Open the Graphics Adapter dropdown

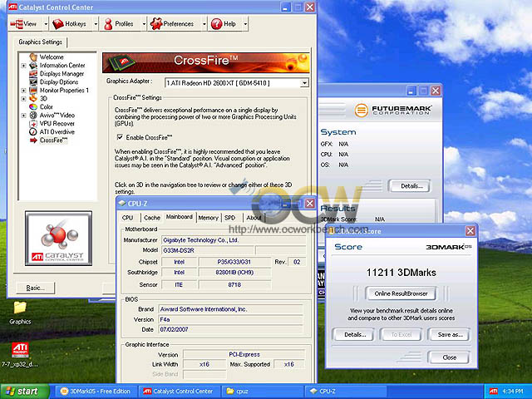(304, 83)
